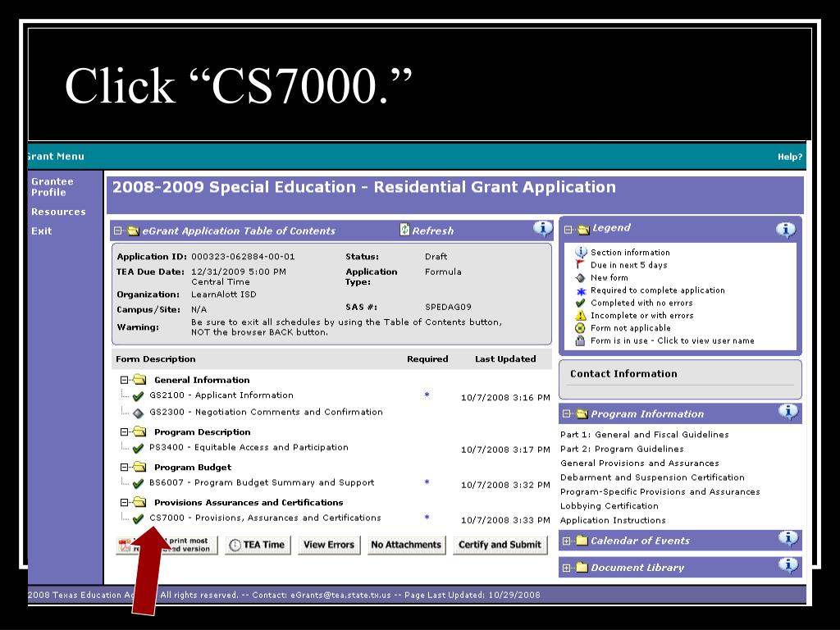This screenshot has width=840, height=630.
Task: Click the View Errors button
Action: 329,545
